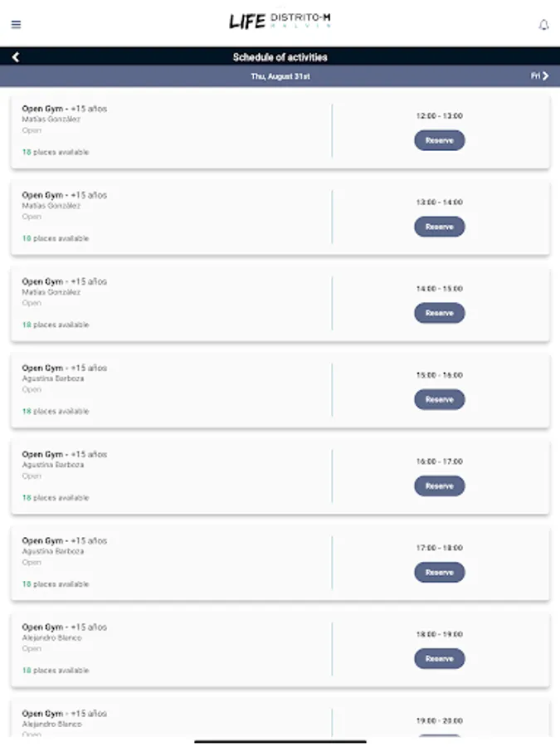Reserve the 16:00 - 17:00 Open Gym
Screen dimensions: 560x747
pos(439,486)
